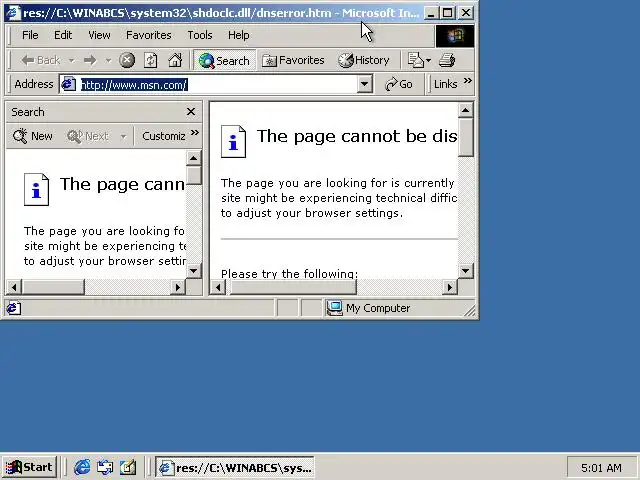Open the Mail button dropdown arrow
This screenshot has height=480, width=640.
tap(428, 61)
